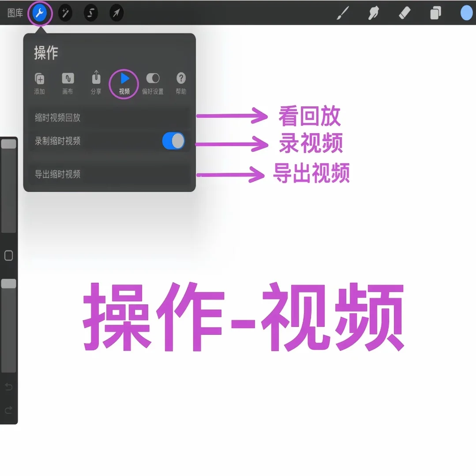
Task: Tap the 图库 gallery button
Action: (15, 13)
